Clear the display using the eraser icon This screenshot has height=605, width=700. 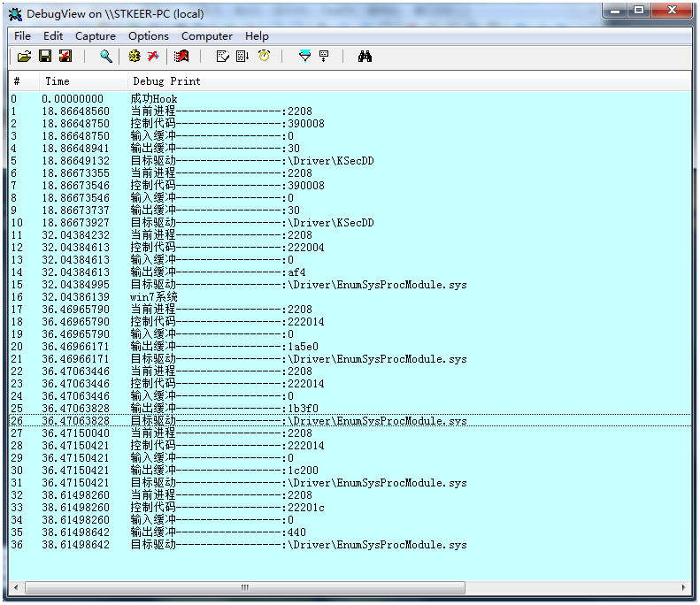tap(181, 56)
